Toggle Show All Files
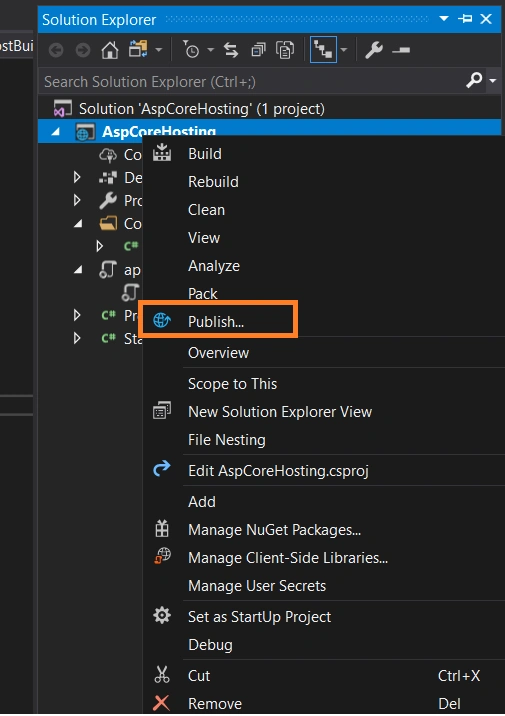Image resolution: width=505 pixels, height=716 pixels. 285,50
